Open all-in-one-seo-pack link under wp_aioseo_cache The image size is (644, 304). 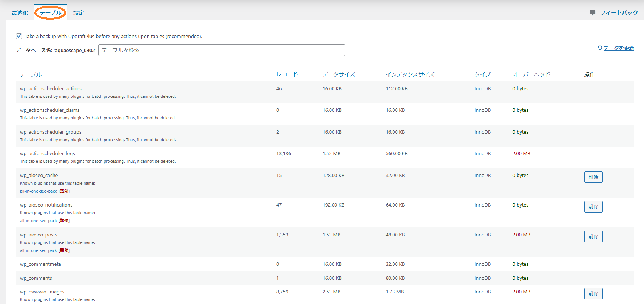click(39, 191)
